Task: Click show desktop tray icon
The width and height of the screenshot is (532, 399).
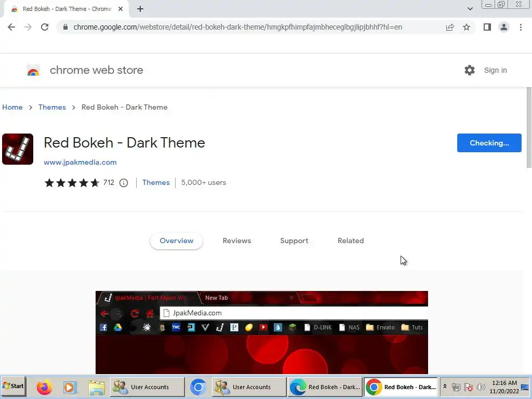Action: 525,387
